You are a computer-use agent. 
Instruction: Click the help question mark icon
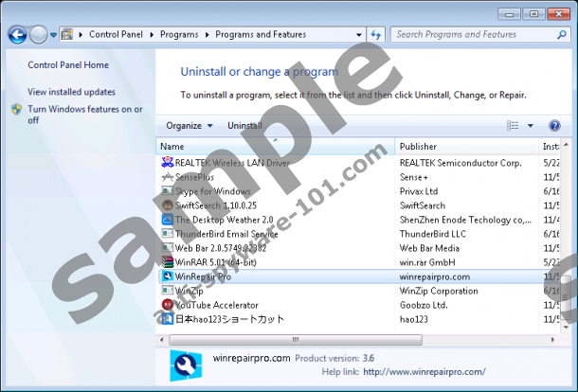(554, 126)
